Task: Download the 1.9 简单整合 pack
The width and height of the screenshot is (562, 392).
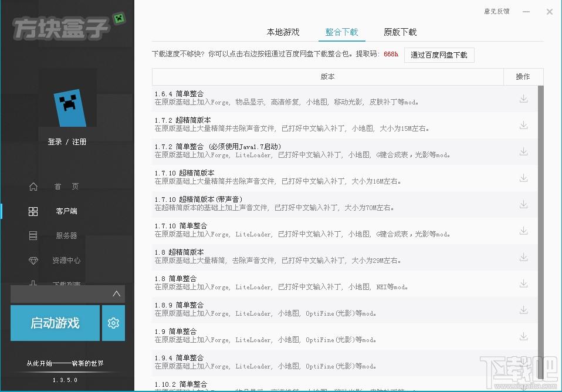Action: pos(523,336)
